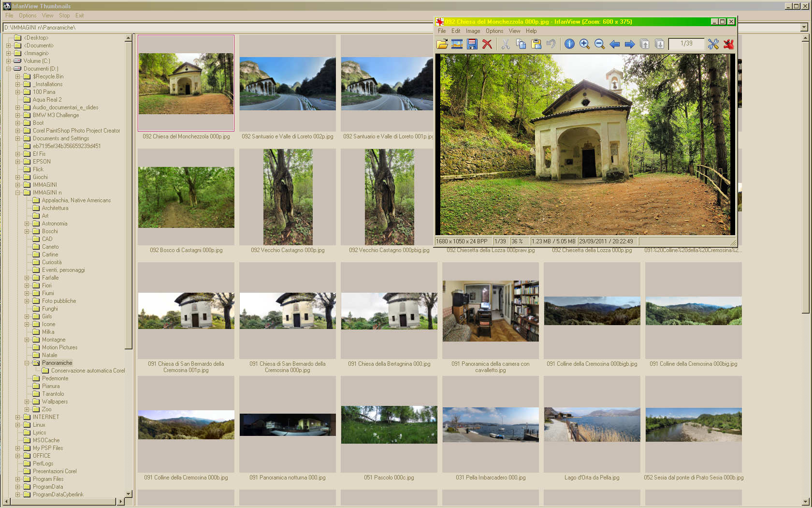Image resolution: width=812 pixels, height=508 pixels.
Task: Open the folder path dropdown arrow
Action: (804, 28)
